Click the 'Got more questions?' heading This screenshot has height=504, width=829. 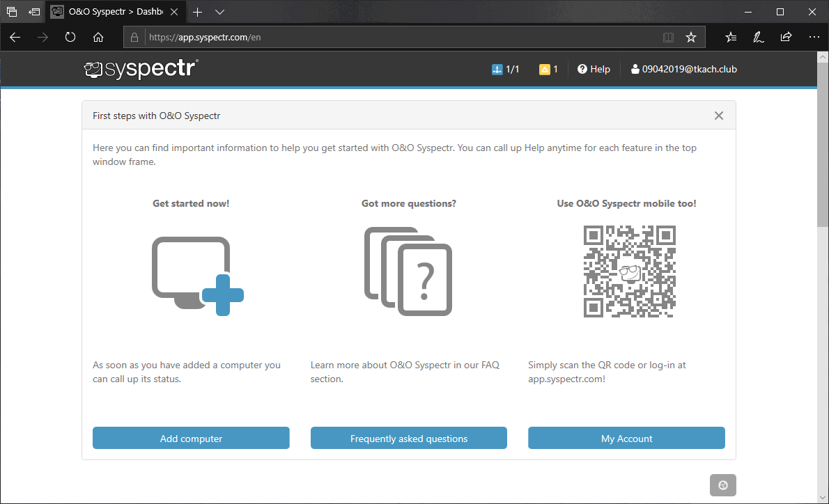(409, 203)
